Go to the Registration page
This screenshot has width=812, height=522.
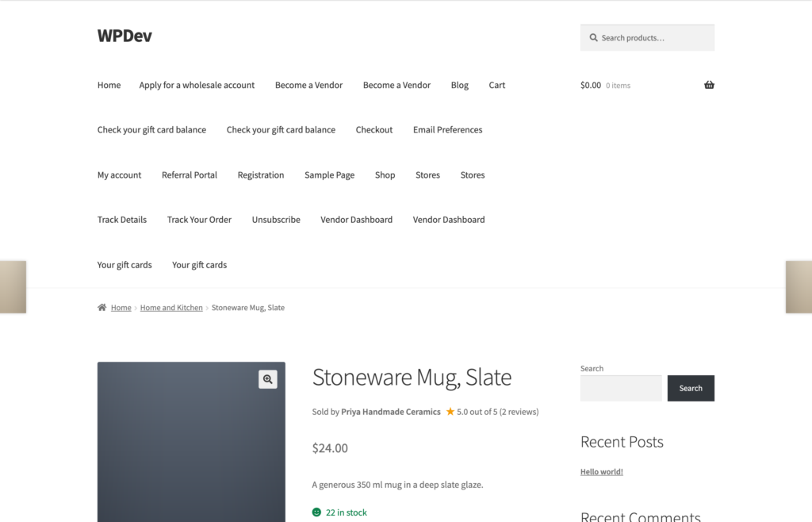pos(260,175)
